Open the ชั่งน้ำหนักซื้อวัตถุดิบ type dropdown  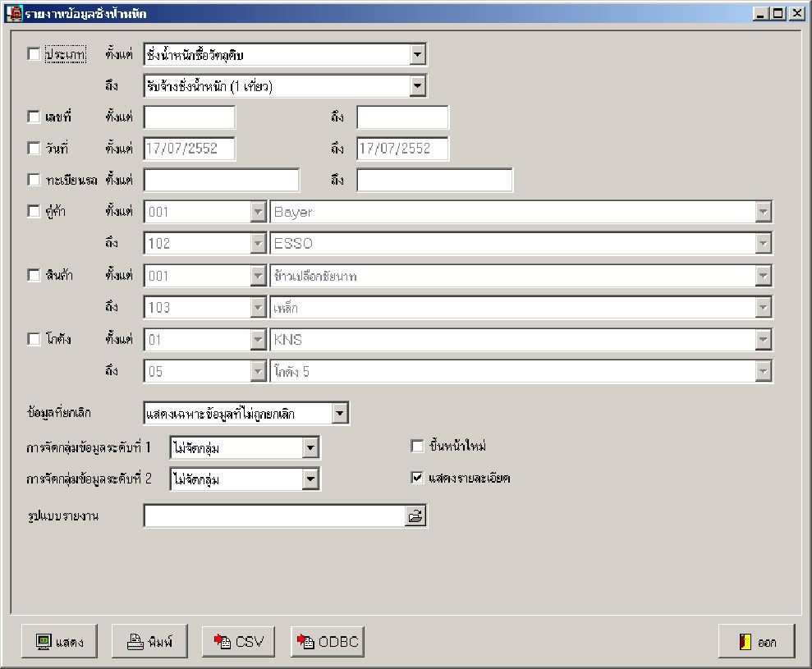coord(417,54)
